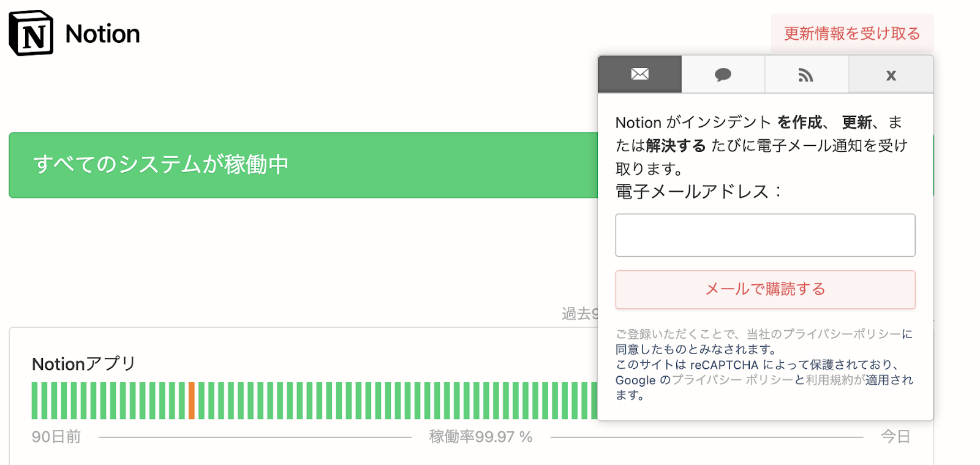Image resolution: width=980 pixels, height=465 pixels.
Task: Click the 90日前 label
Action: pyautogui.click(x=56, y=437)
